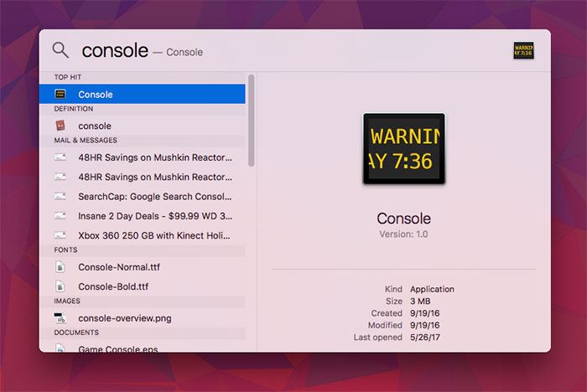
Task: Click the 'Version: 1.0' label
Action: pos(403,235)
